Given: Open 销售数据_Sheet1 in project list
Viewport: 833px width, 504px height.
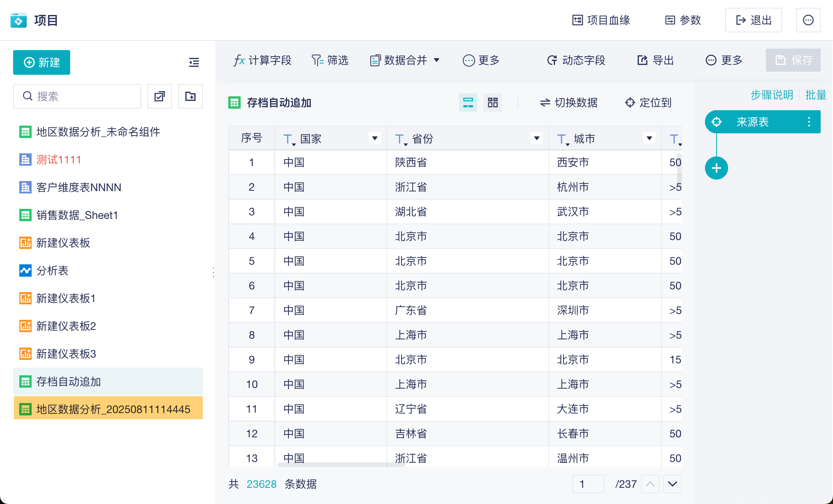Looking at the screenshot, I should (77, 215).
